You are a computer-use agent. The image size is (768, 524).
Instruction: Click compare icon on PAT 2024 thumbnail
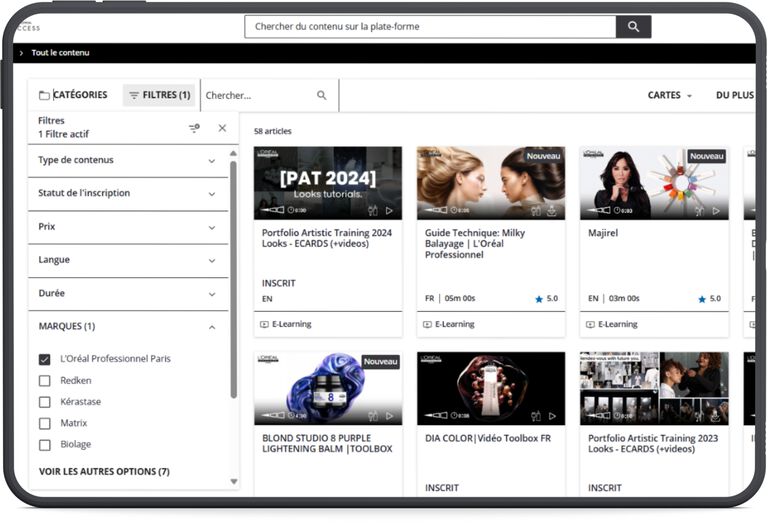pos(373,211)
